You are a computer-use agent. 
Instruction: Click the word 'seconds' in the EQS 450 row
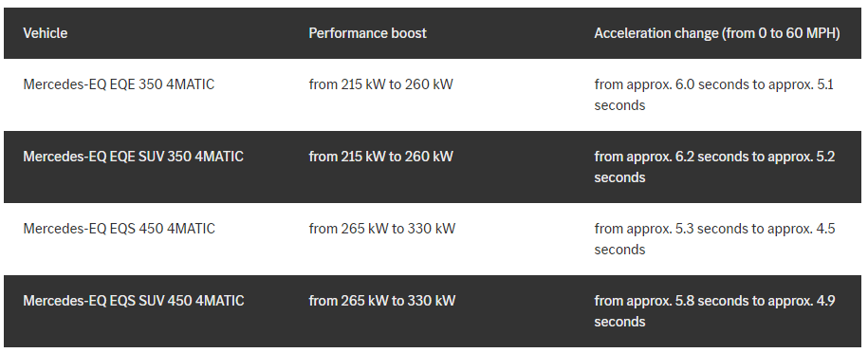pyautogui.click(x=620, y=250)
